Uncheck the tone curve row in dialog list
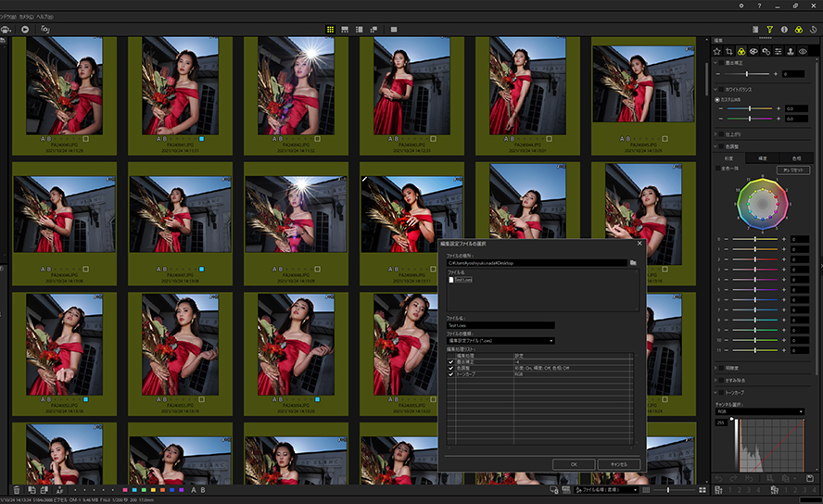823x504 pixels. pyautogui.click(x=450, y=374)
